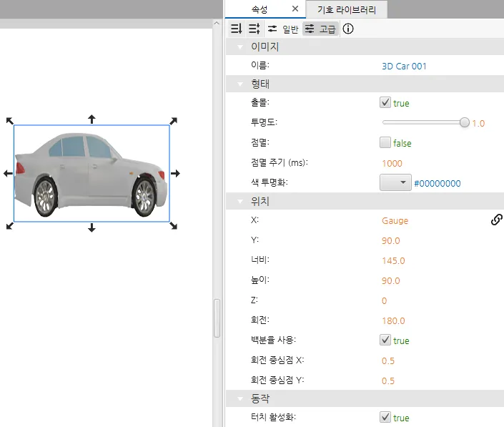
Task: Toggle the 백분율 사용 checkbox
Action: click(x=385, y=340)
